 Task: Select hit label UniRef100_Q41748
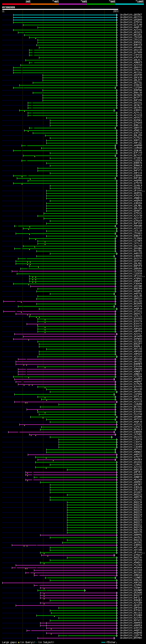click(x=131, y=246)
